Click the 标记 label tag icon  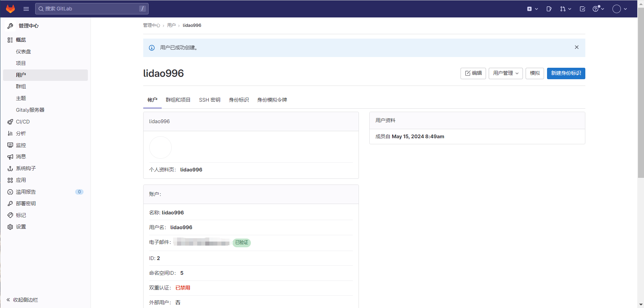pyautogui.click(x=10, y=215)
